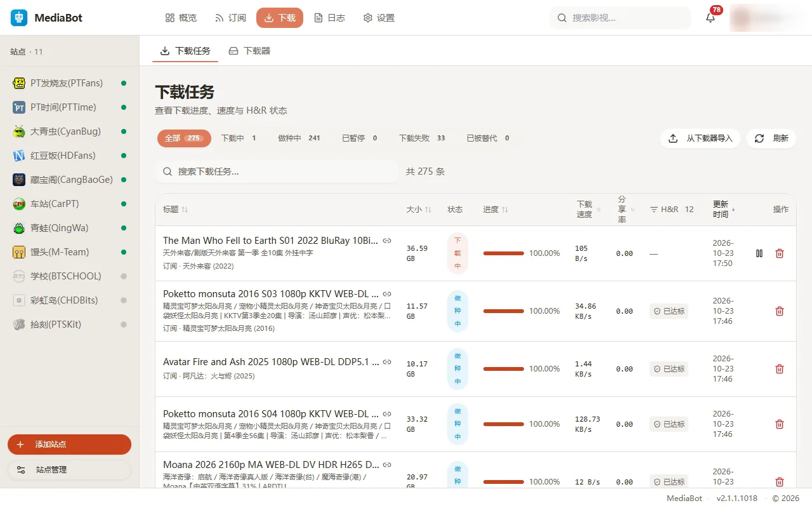Screen dimensions: 812x508
Task: Go to 订阅 in top navigation
Action: pyautogui.click(x=230, y=18)
